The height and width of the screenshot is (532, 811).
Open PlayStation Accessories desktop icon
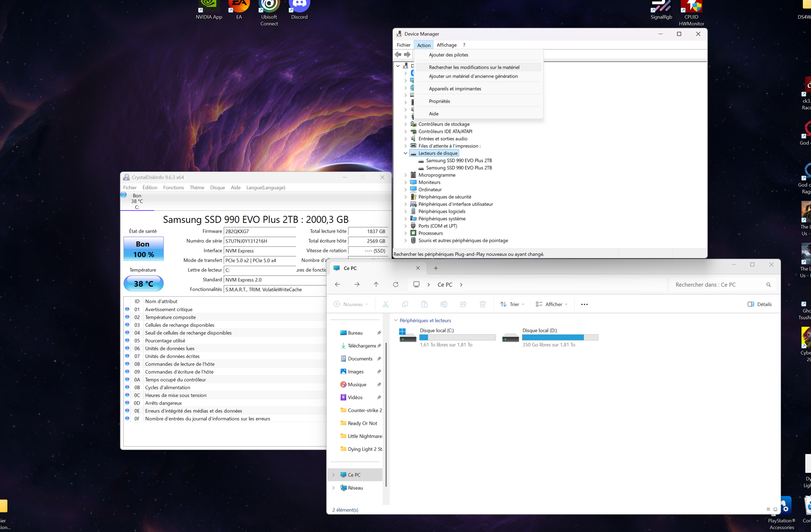coord(782,513)
